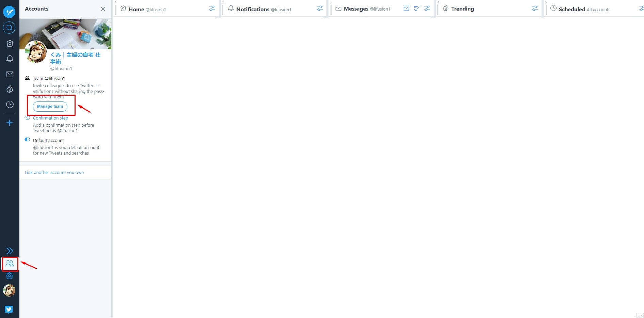Click Link another account you own
Viewport: 644px width, 318px height.
point(54,173)
